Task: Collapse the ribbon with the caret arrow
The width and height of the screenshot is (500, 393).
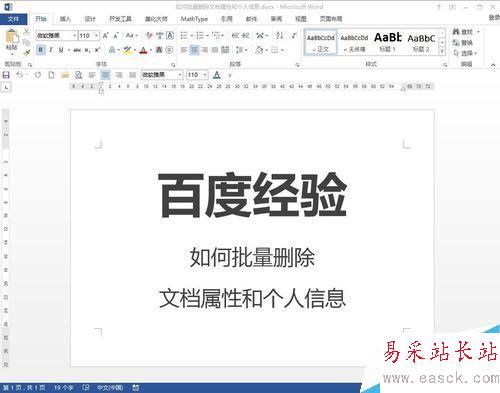Action: point(493,65)
